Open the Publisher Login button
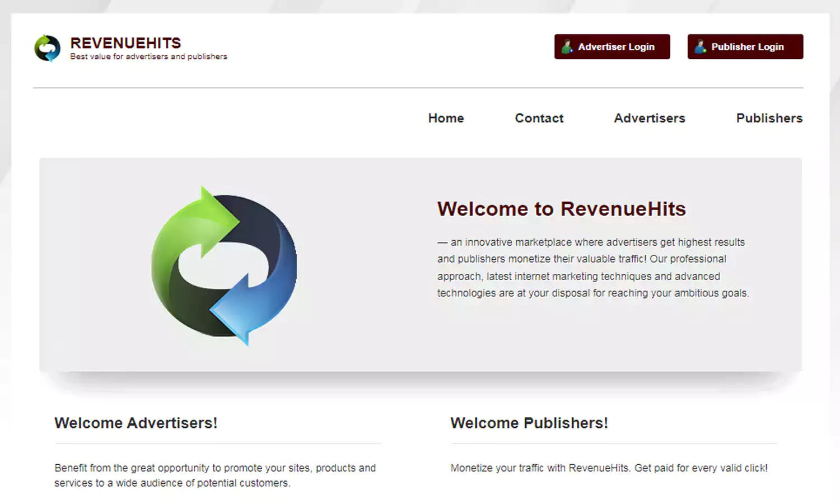Screen dimensions: 840x504 click(x=745, y=47)
